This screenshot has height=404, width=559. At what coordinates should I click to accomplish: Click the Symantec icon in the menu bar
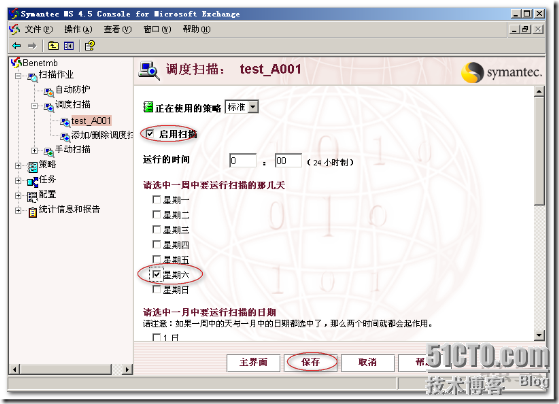click(14, 29)
